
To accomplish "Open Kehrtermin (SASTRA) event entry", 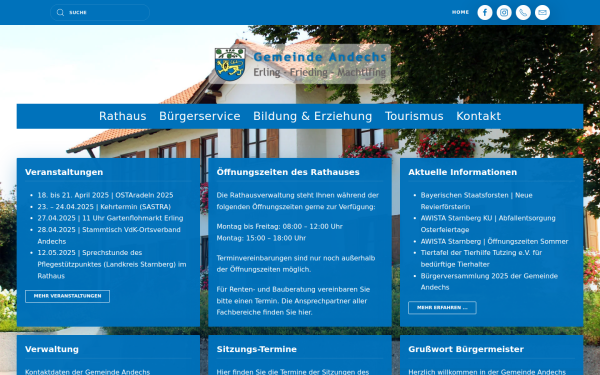I will [x=104, y=207].
